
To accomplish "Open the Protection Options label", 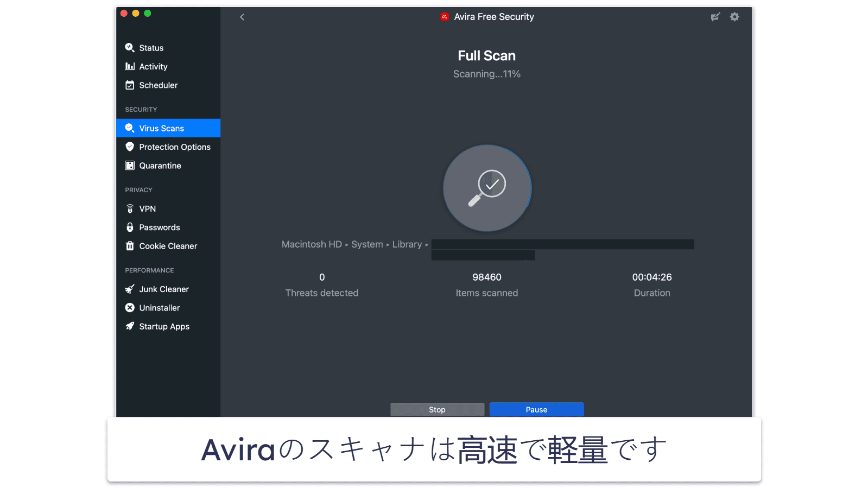I will 175,147.
